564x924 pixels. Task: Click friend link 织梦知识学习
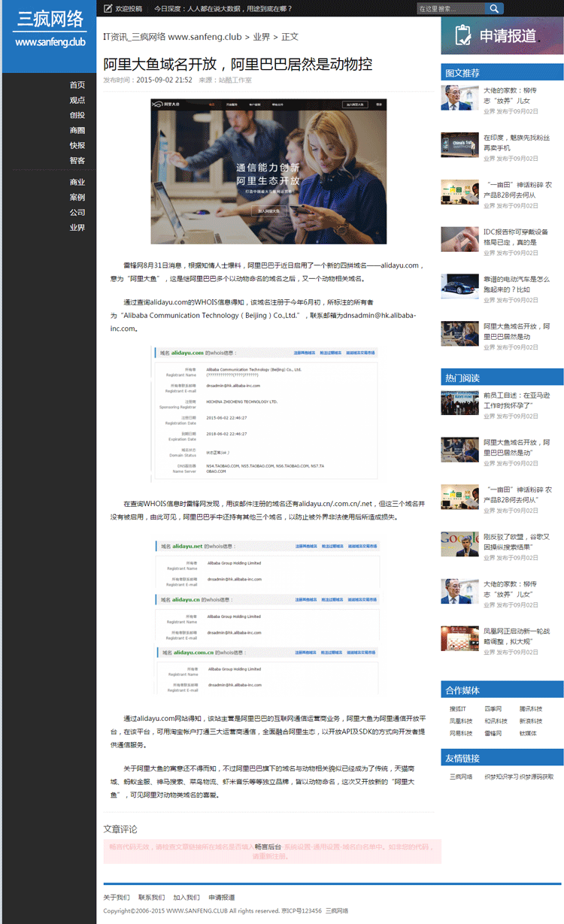pos(500,777)
